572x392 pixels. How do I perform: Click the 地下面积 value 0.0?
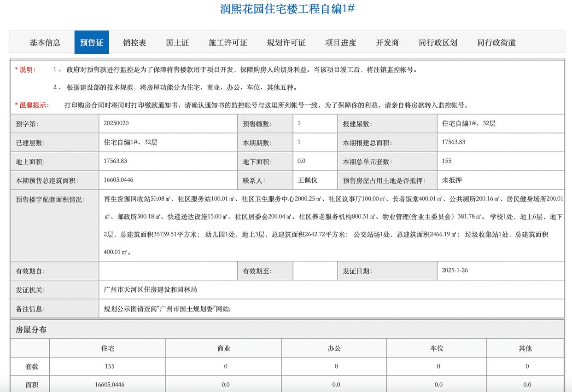301,161
